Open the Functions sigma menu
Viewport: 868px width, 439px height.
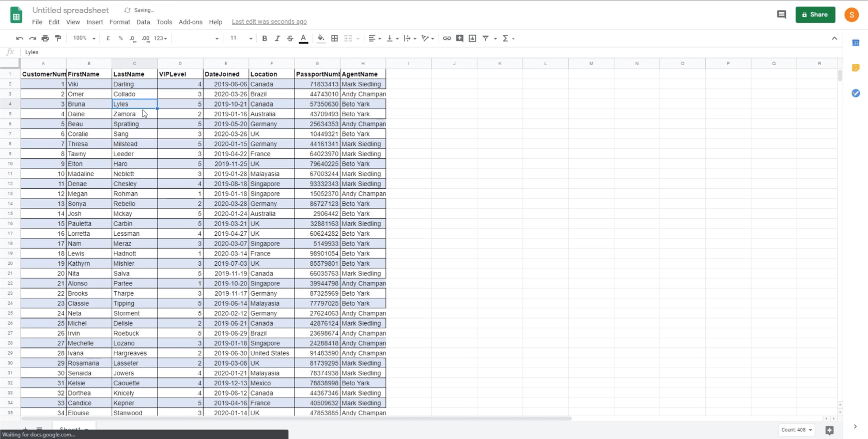point(508,38)
